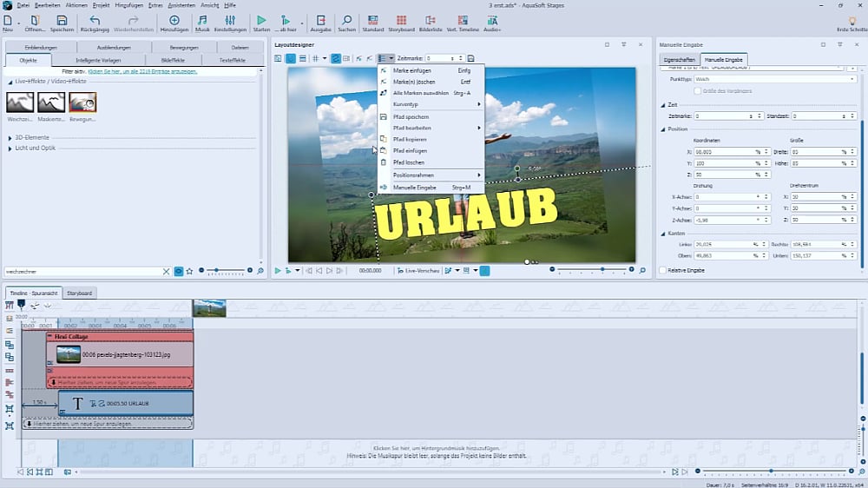Image resolution: width=868 pixels, height=488 pixels.
Task: Click the Bilderliste toolbar icon
Action: point(431,19)
